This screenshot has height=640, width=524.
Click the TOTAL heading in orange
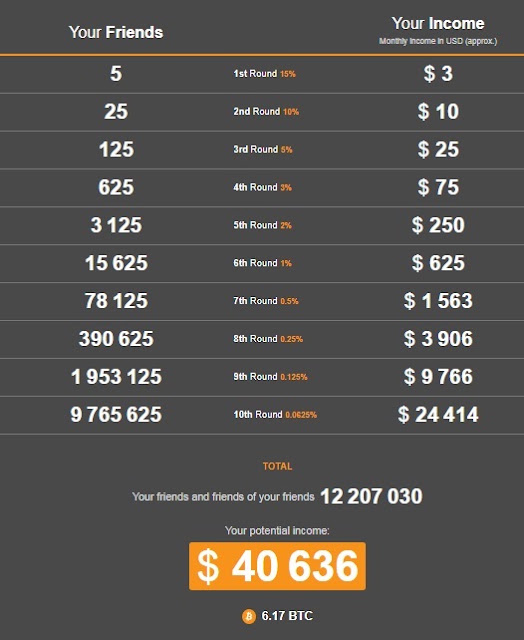pos(278,466)
